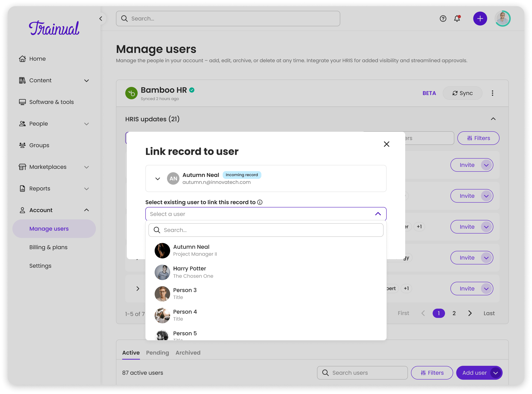
Task: Click the Bamboo HR verified checkmark badge
Action: tap(192, 90)
